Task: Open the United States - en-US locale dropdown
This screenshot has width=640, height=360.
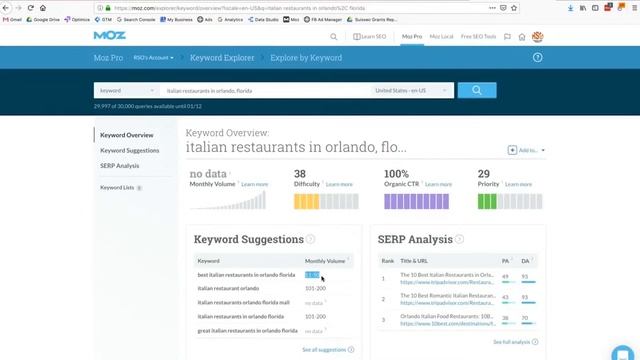Action: (411, 90)
